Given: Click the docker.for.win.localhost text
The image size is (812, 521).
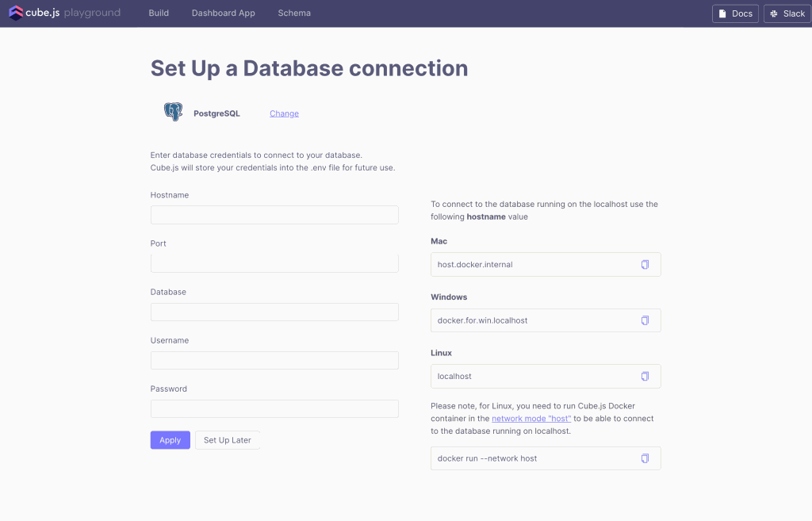Looking at the screenshot, I should (482, 320).
